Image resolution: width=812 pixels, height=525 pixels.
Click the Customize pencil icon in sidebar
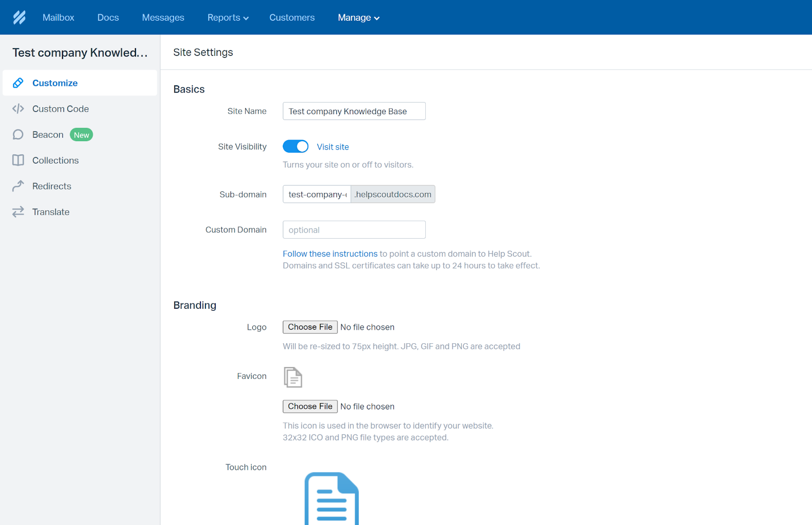click(x=18, y=83)
